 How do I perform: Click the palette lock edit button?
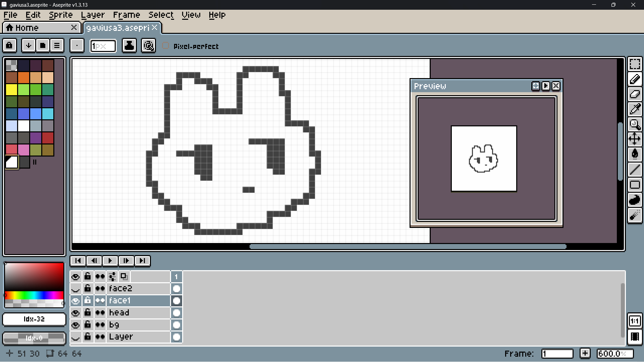click(x=9, y=46)
